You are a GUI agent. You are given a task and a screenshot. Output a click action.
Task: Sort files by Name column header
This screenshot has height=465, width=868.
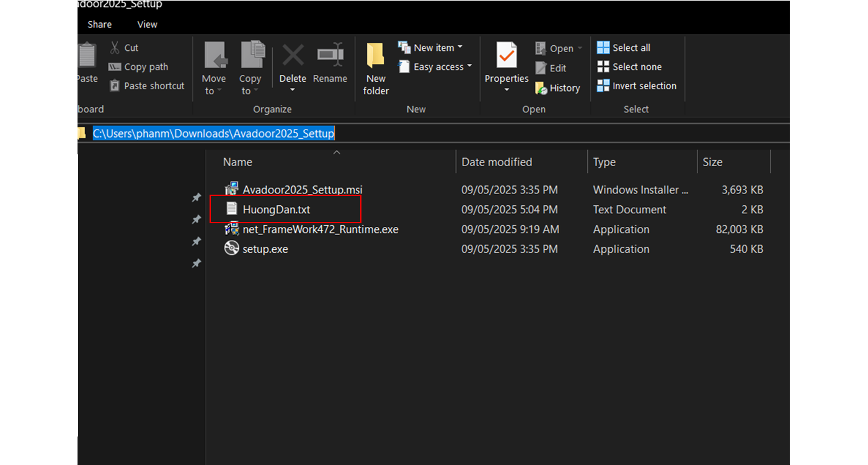coord(238,162)
